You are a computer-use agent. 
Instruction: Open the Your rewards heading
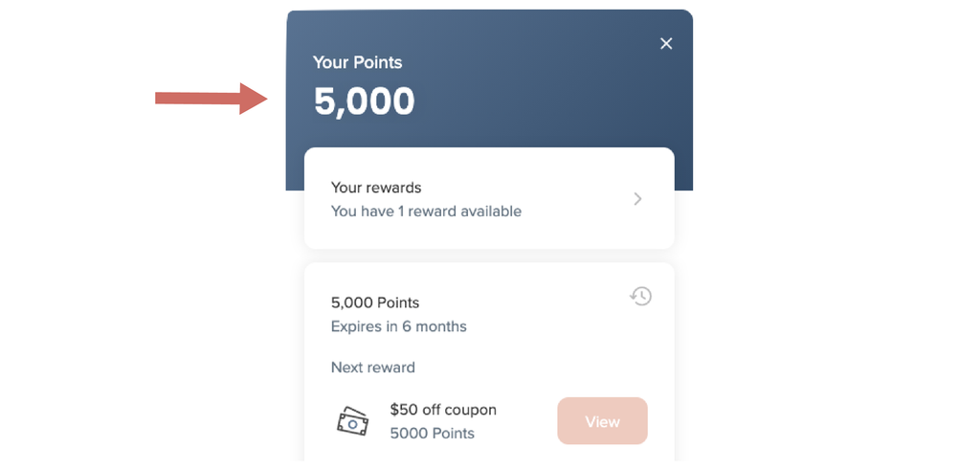tap(376, 188)
